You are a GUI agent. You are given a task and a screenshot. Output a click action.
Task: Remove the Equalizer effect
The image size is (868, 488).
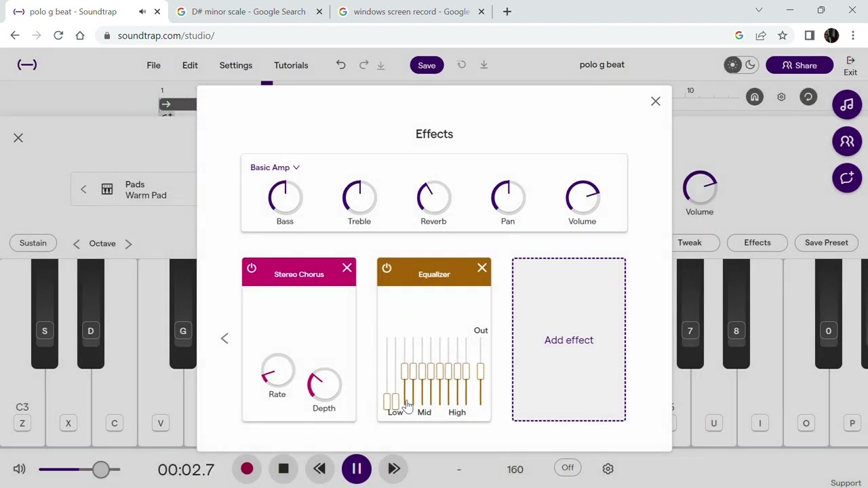coord(481,268)
